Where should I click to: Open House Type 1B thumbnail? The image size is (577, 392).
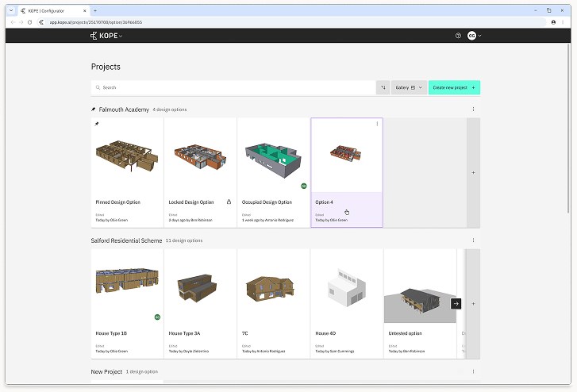(127, 280)
